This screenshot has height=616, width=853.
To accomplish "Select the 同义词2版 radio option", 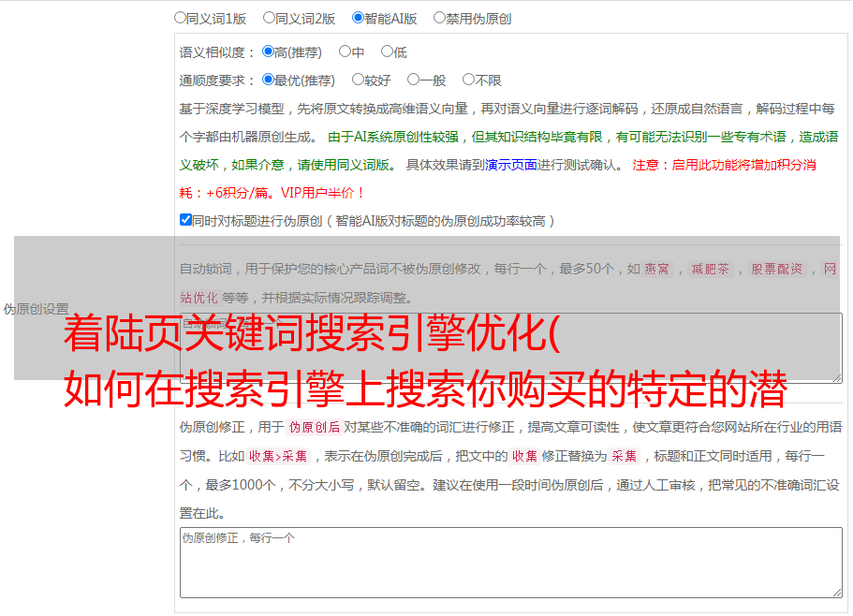I will point(270,18).
